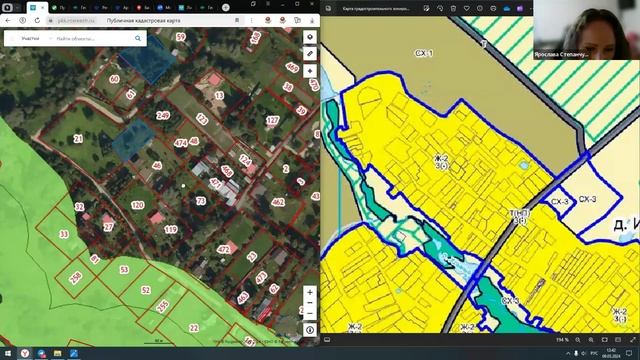Toggle fullscreen in the photo viewer
Screen dimensions: 640x360
(632, 340)
